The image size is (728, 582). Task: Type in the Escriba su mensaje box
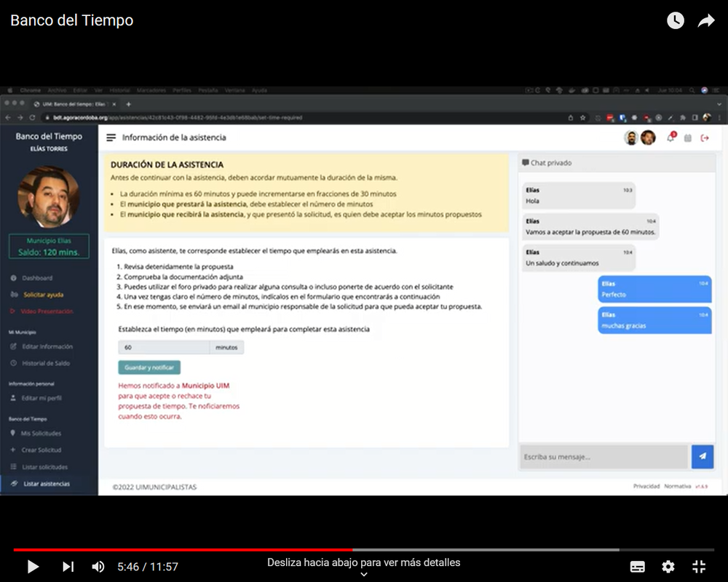[603, 457]
